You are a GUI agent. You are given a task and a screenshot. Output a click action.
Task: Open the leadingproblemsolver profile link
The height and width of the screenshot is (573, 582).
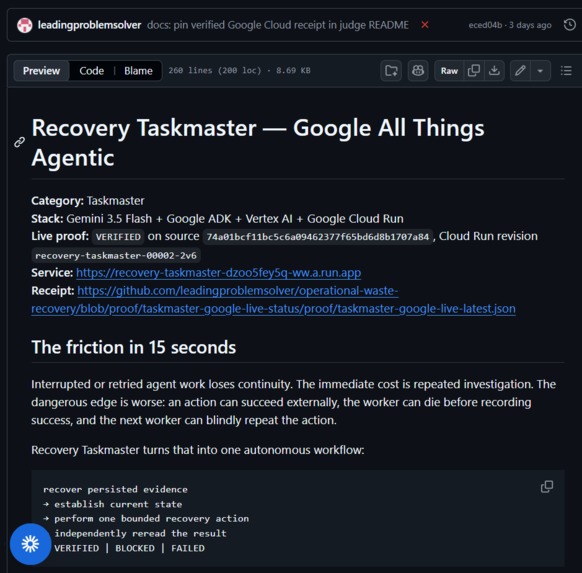point(89,25)
